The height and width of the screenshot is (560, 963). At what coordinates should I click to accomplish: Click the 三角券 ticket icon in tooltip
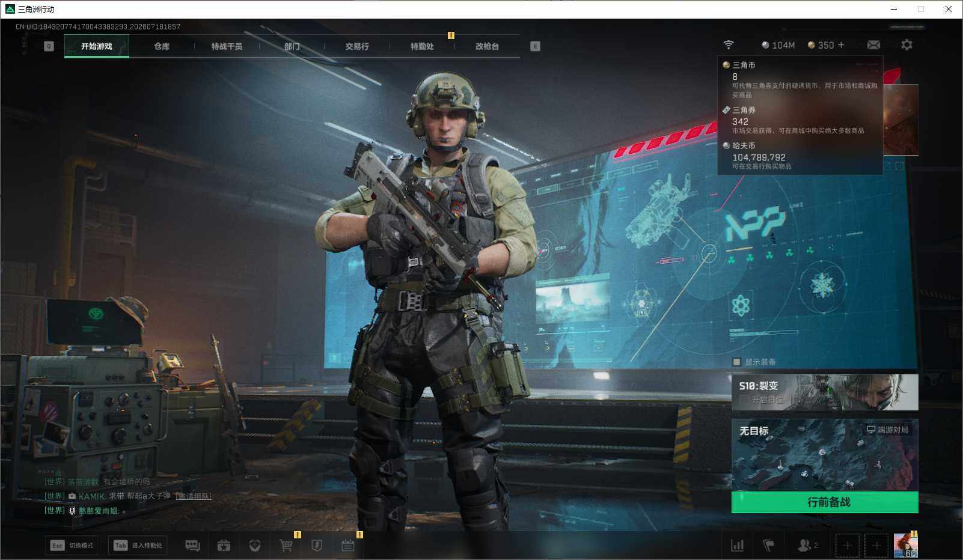[726, 110]
